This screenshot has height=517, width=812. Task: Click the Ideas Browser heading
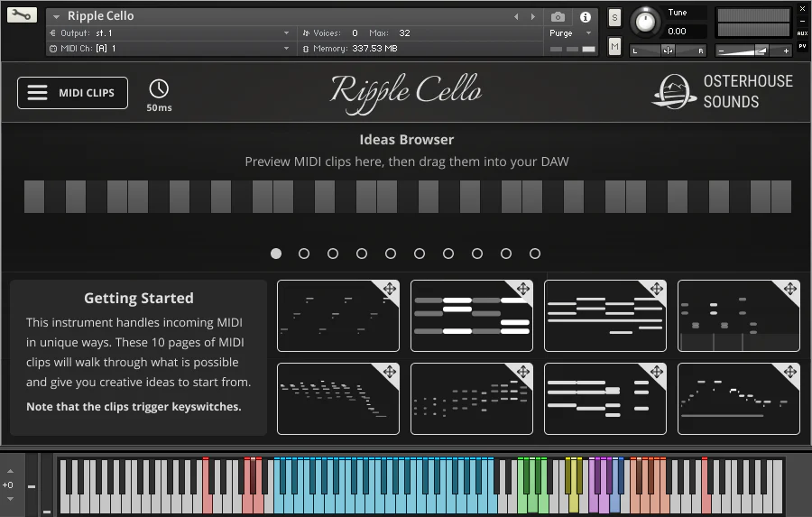coord(407,139)
